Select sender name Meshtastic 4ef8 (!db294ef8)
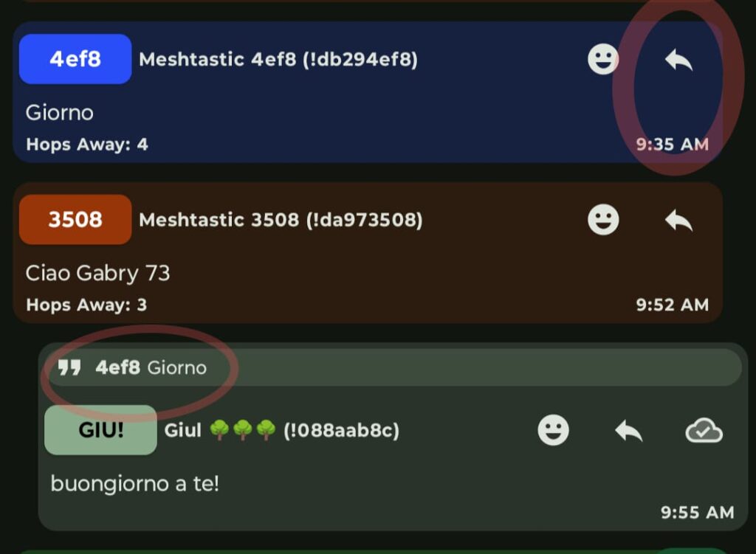The image size is (756, 554). (x=278, y=59)
